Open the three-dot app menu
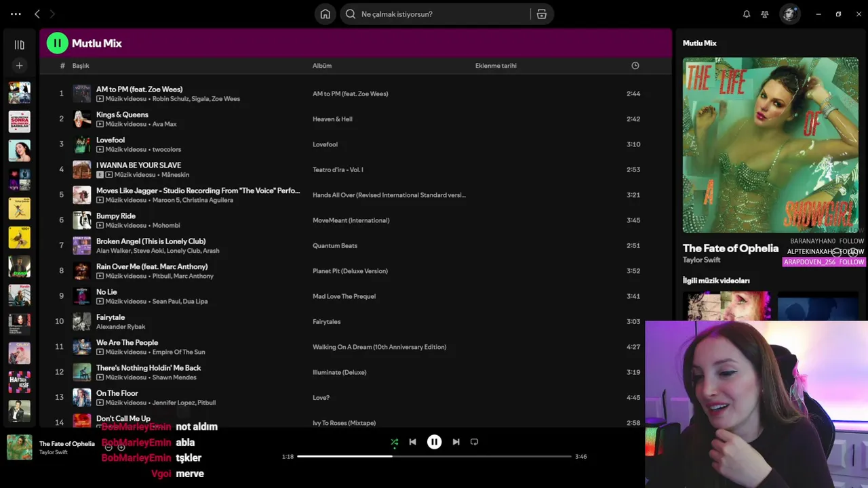868x488 pixels. 16,14
